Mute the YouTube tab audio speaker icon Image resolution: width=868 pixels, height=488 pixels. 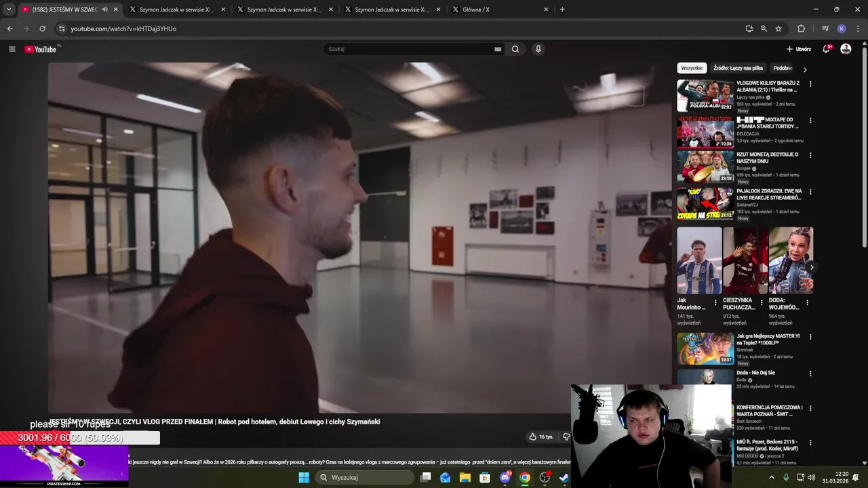click(x=104, y=9)
